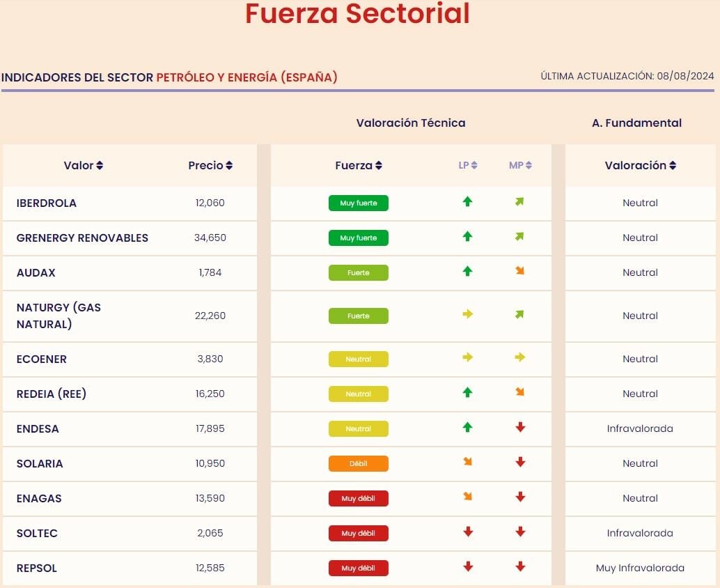Sort by MP medium-term trend column
The height and width of the screenshot is (588, 720).
coord(520,166)
